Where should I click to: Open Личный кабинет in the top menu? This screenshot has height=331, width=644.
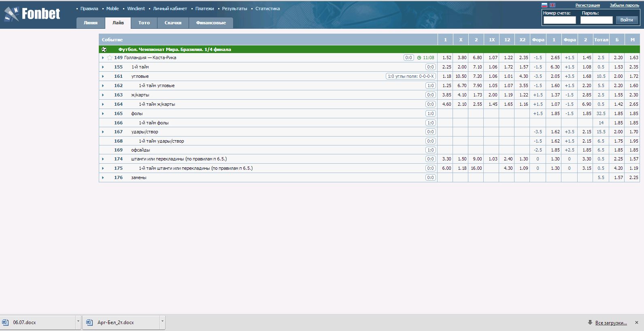(x=170, y=9)
